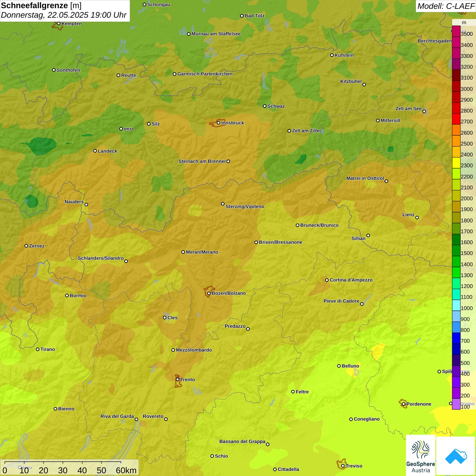Screen dimensions: 476x476
Task: Click the 'Bienno' label
Action: [66, 409]
